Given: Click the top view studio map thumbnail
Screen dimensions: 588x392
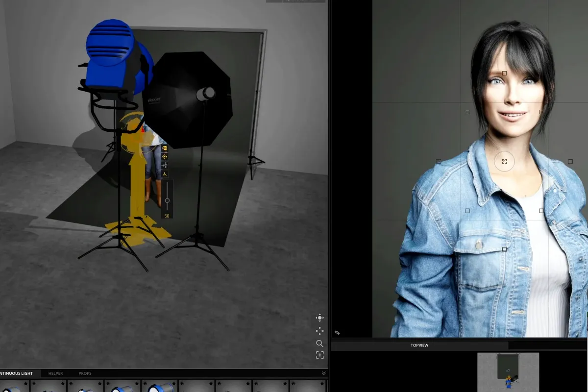Looking at the screenshot, I should coord(508,372).
